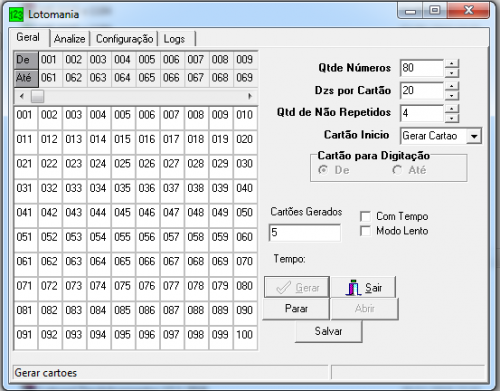Viewport: 500px width, 391px height.
Task: Select the De radio button
Action: tap(323, 170)
